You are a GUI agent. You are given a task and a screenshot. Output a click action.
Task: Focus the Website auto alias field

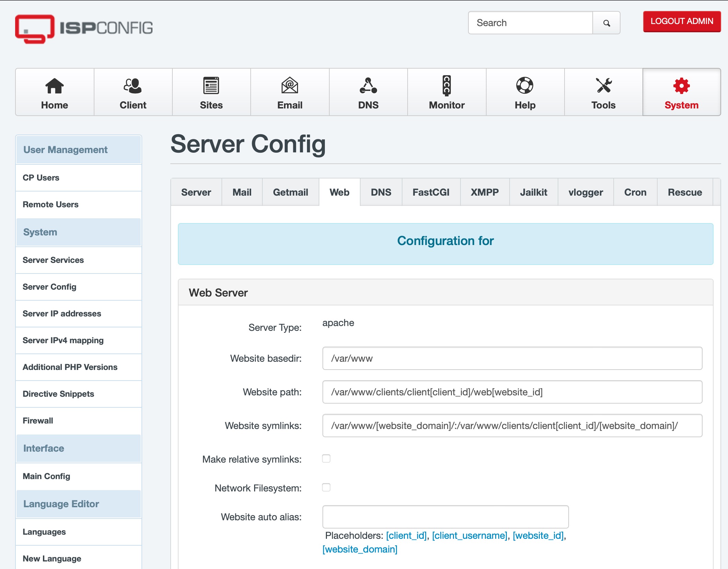tap(445, 517)
